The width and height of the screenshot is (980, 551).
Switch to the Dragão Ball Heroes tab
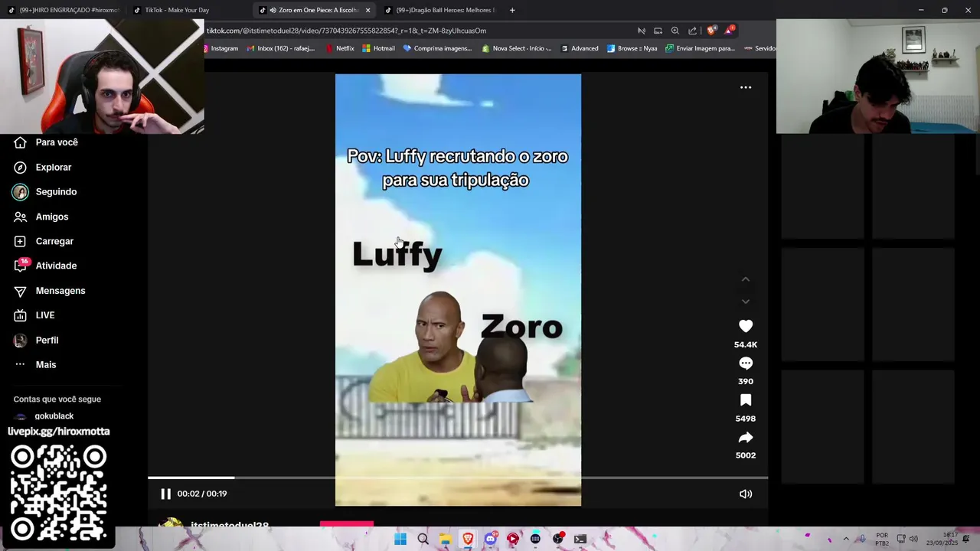click(x=441, y=10)
